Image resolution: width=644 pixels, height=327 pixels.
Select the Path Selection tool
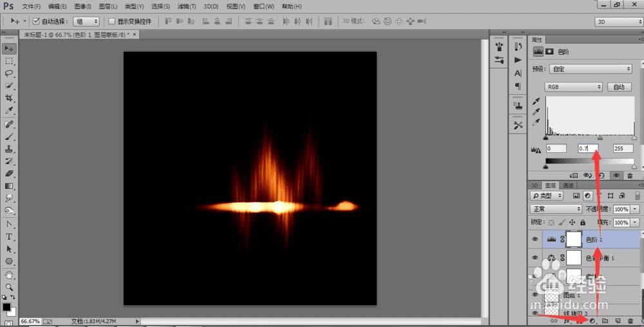pyautogui.click(x=8, y=249)
